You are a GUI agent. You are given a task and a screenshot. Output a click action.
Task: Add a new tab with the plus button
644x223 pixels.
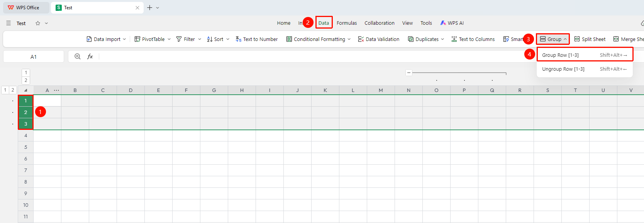pos(149,8)
